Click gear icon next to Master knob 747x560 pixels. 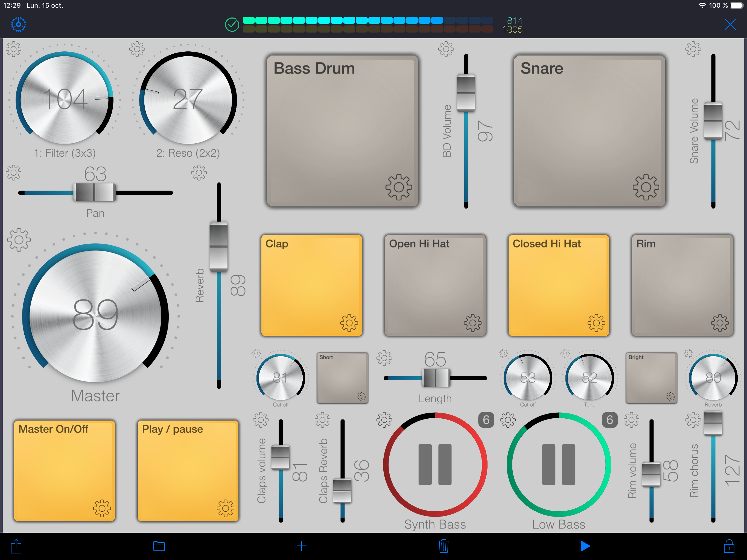point(19,240)
